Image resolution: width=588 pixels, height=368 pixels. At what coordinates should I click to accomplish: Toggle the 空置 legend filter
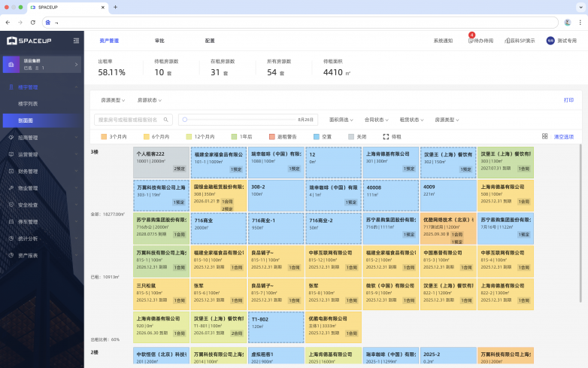[x=323, y=136]
